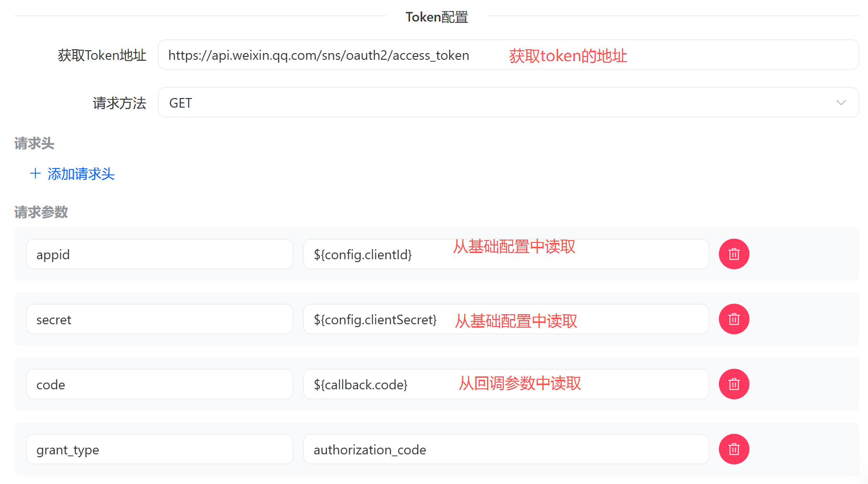868x484 pixels.
Task: Click the plus icon beside 添加请求头
Action: point(35,174)
